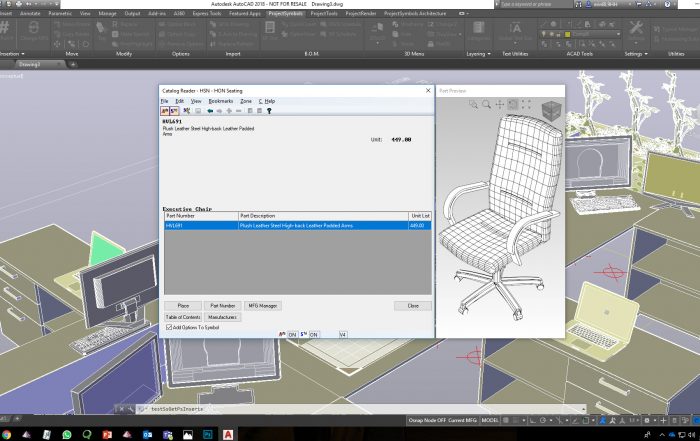Click the polar tracking icon in status bar

pos(543,420)
